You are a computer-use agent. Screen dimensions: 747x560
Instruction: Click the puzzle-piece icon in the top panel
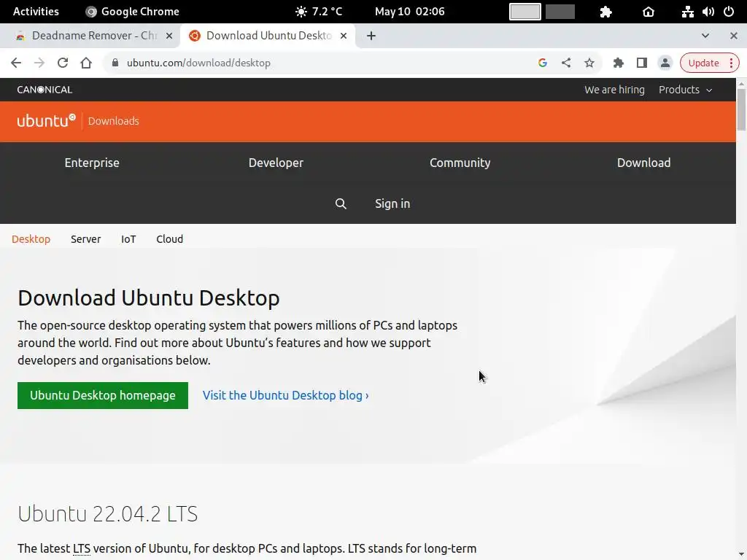click(x=605, y=12)
